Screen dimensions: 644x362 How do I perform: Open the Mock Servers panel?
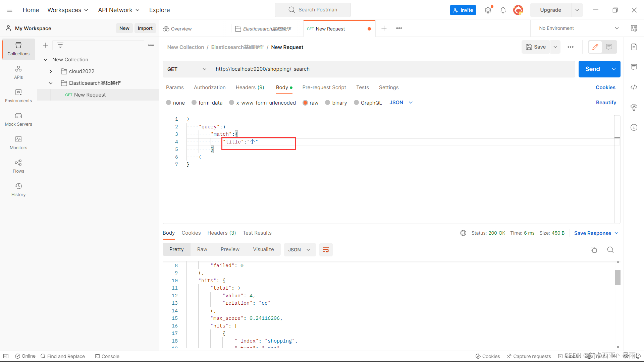pos(18,119)
